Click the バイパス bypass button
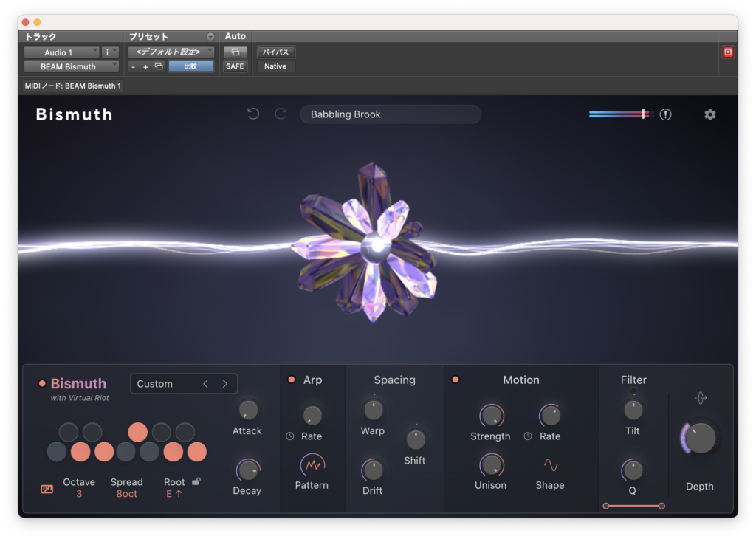This screenshot has width=756, height=539. click(x=276, y=52)
